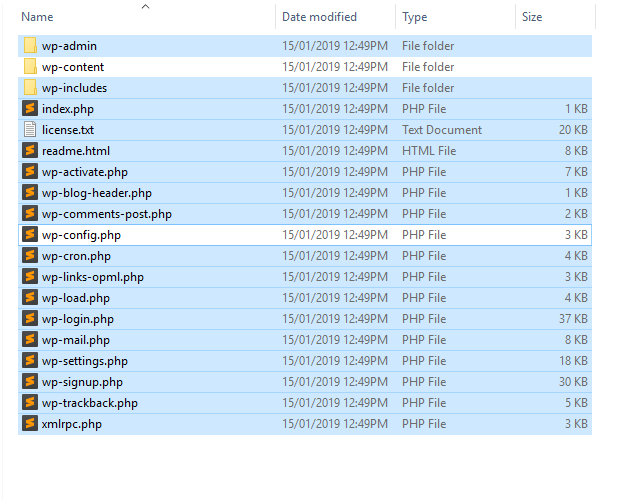The height and width of the screenshot is (500, 632).
Task: Click the xmlrpc.php file icon
Action: [30, 423]
